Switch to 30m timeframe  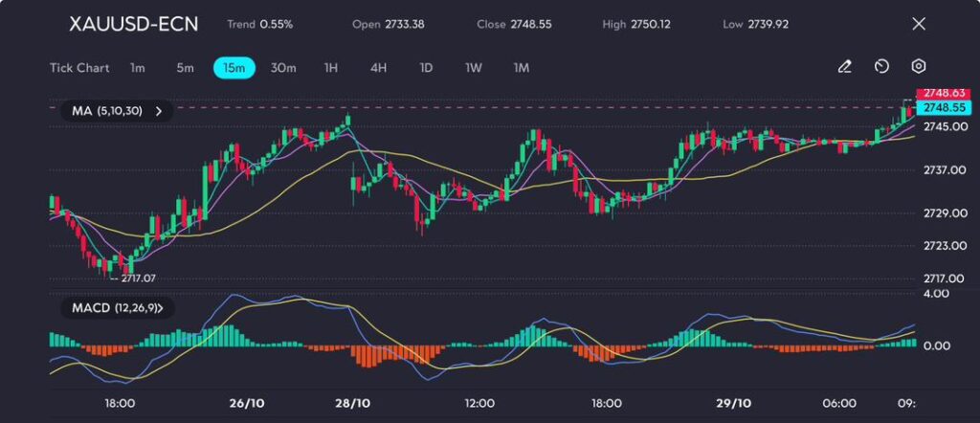click(283, 68)
